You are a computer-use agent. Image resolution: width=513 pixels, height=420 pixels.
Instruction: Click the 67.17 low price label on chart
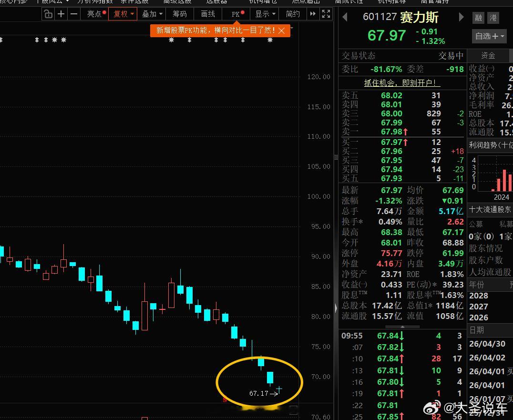point(258,393)
